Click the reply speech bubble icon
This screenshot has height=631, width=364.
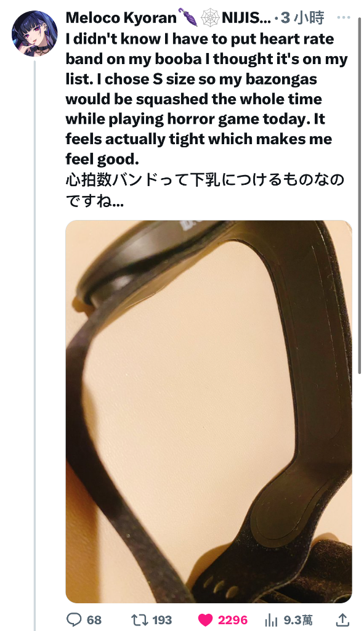click(74, 619)
